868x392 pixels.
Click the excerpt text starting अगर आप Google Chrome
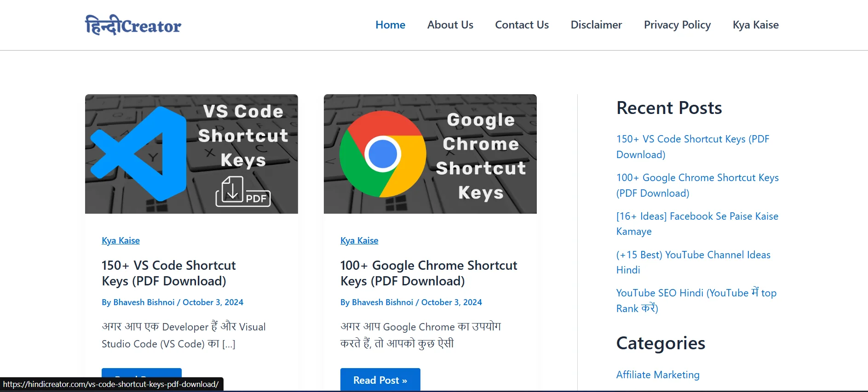click(x=420, y=335)
